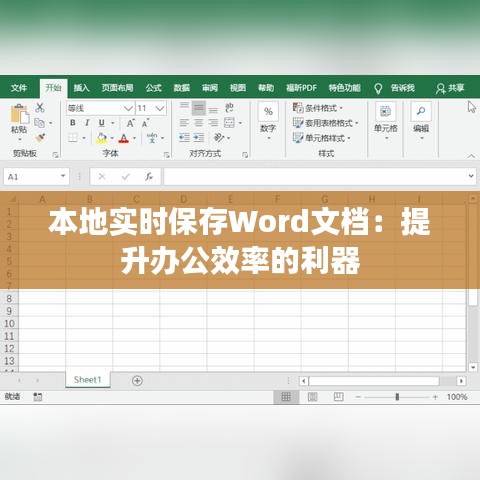The height and width of the screenshot is (480, 480).
Task: Click the 共享 Share button
Action: click(450, 88)
